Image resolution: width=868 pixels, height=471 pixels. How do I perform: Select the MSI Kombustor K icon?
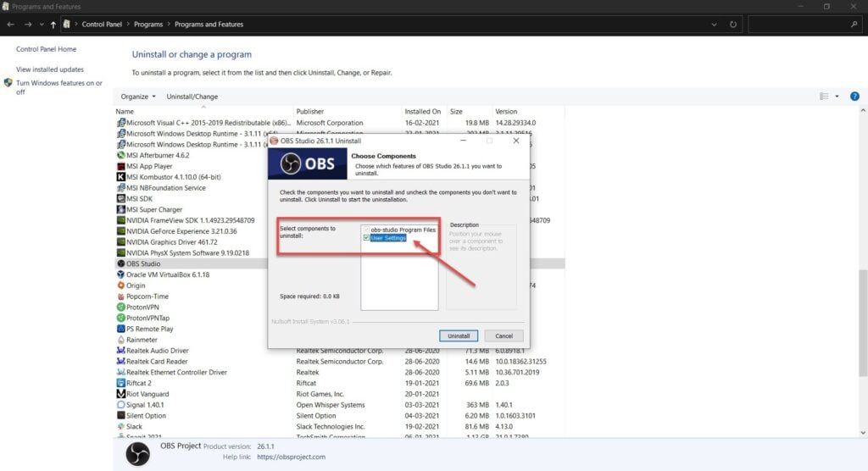(120, 176)
